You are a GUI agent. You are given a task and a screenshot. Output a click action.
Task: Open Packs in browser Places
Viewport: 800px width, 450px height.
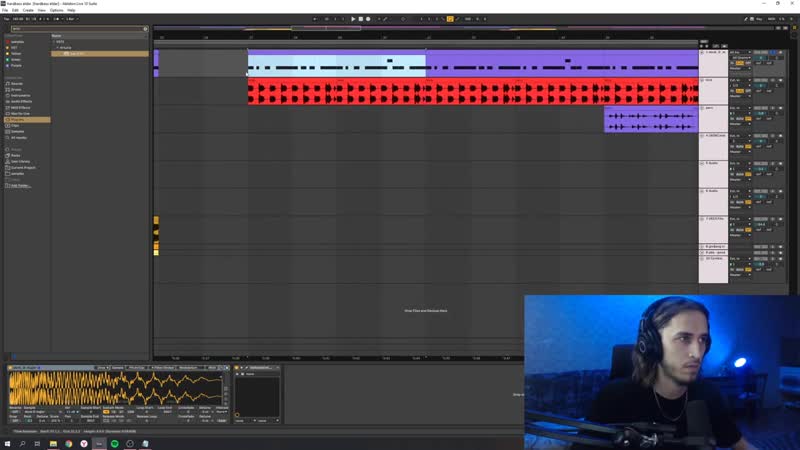pos(15,156)
